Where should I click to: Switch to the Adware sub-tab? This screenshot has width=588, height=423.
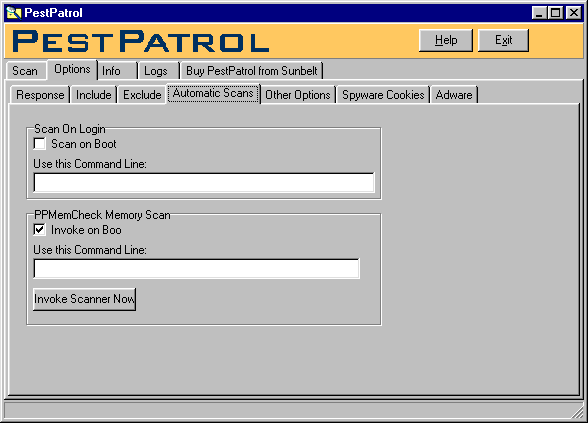click(x=454, y=95)
